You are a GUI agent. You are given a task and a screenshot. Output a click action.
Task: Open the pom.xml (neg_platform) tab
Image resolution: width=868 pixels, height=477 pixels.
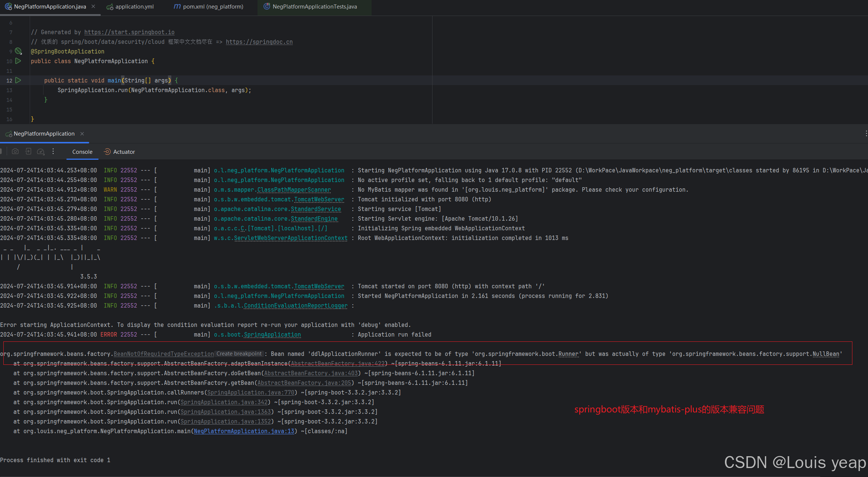click(x=208, y=7)
